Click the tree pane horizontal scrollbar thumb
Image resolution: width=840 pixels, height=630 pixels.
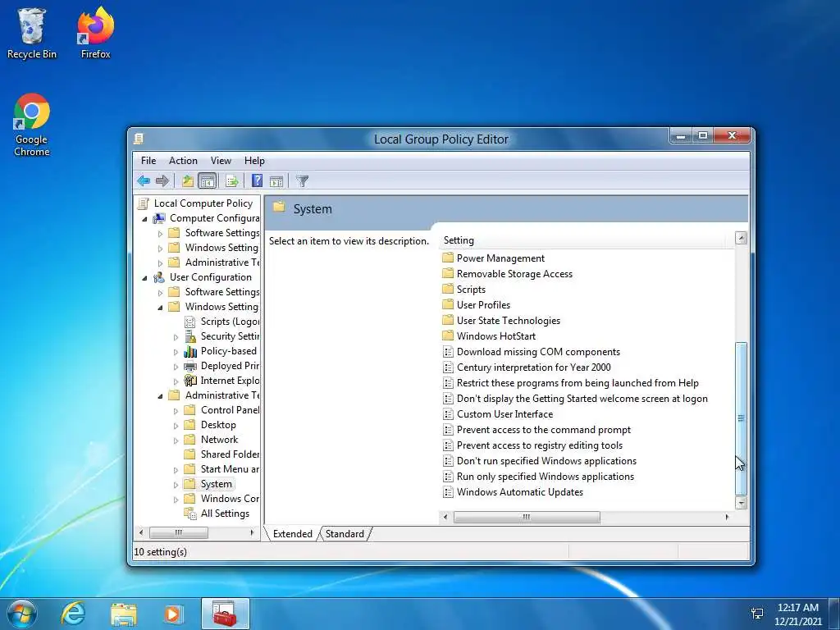pos(178,532)
